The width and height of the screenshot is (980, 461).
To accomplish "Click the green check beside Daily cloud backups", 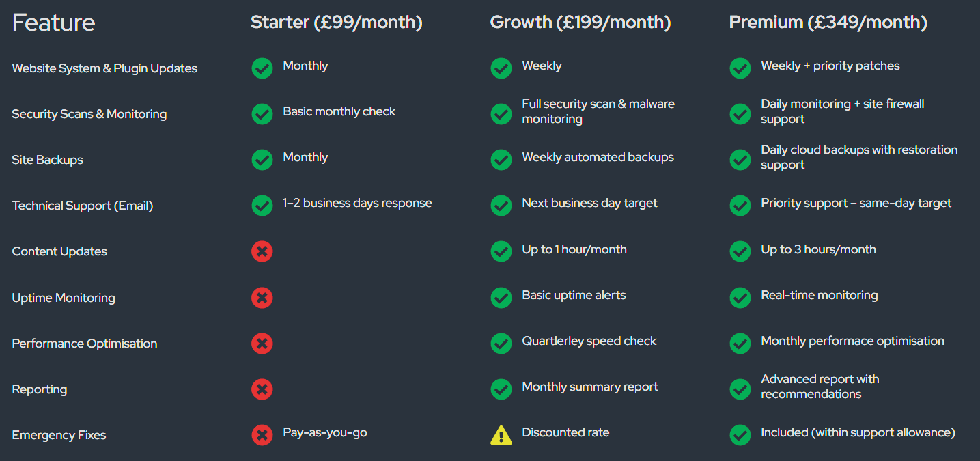I will (740, 160).
